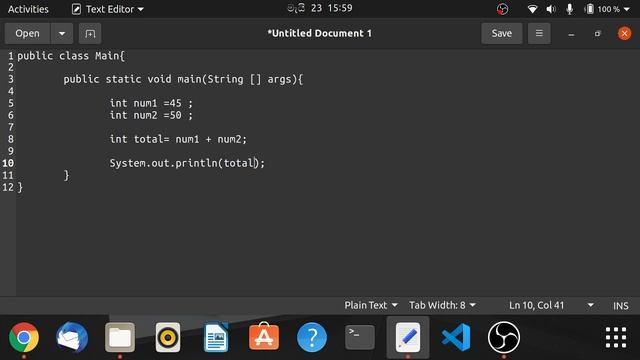Image resolution: width=640 pixels, height=360 pixels.
Task: Click the Text Editor dock icon
Action: (x=408, y=337)
